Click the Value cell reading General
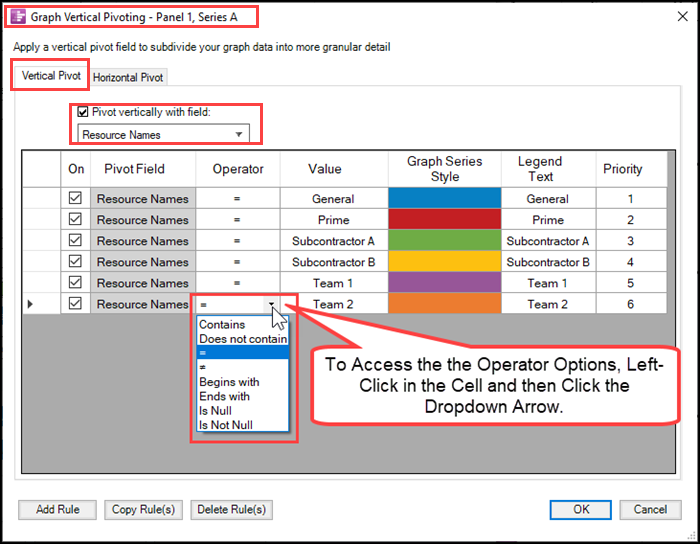The height and width of the screenshot is (544, 700). [334, 198]
